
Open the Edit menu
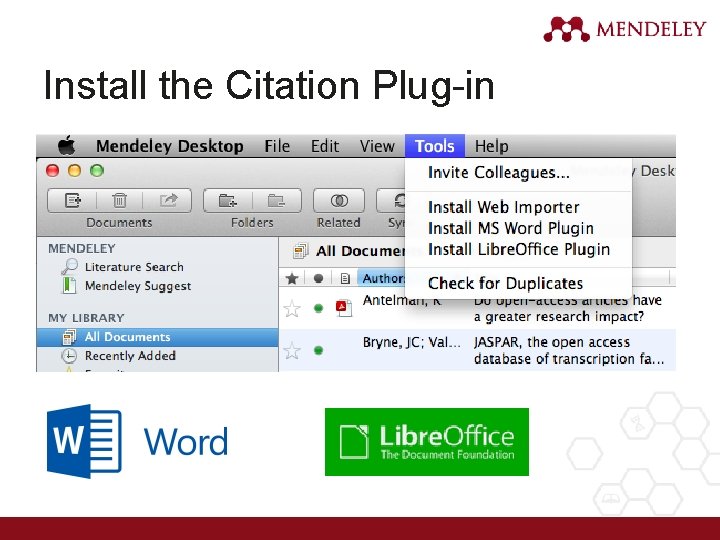point(325,146)
